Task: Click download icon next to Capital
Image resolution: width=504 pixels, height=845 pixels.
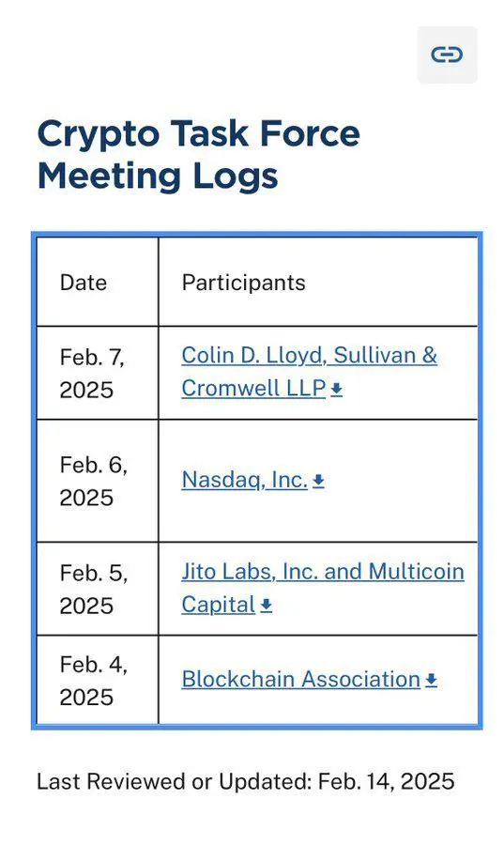Action: click(x=266, y=606)
